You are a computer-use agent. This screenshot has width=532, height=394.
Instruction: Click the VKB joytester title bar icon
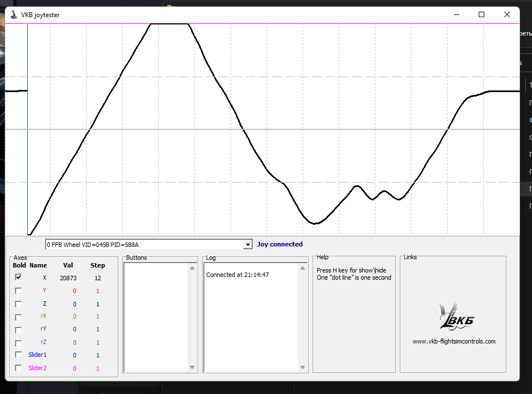click(x=14, y=15)
